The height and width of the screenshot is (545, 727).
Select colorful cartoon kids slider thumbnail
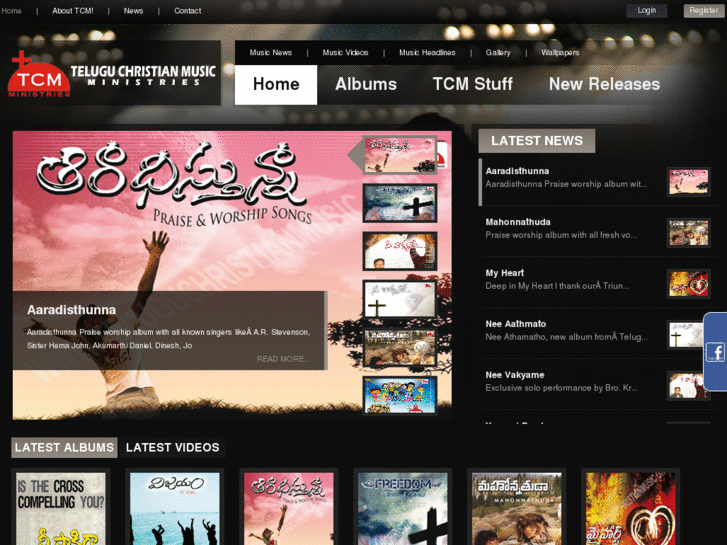click(x=400, y=396)
